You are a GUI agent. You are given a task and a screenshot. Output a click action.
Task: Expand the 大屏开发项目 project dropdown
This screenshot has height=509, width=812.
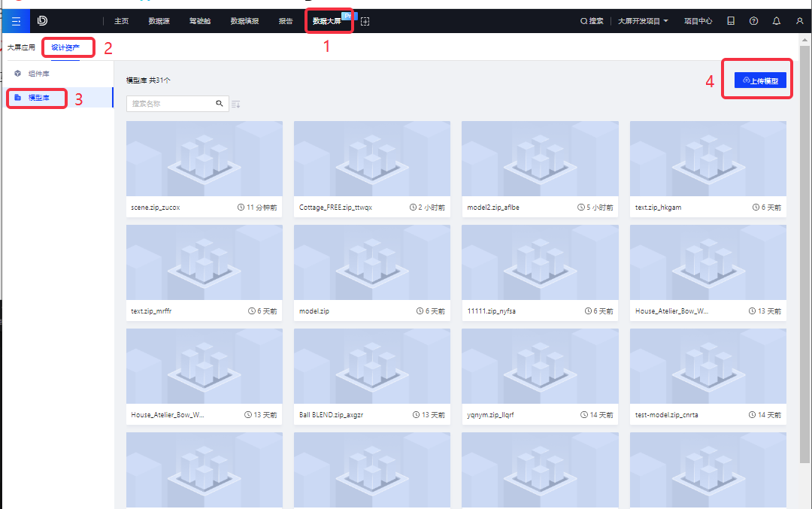[x=643, y=21]
